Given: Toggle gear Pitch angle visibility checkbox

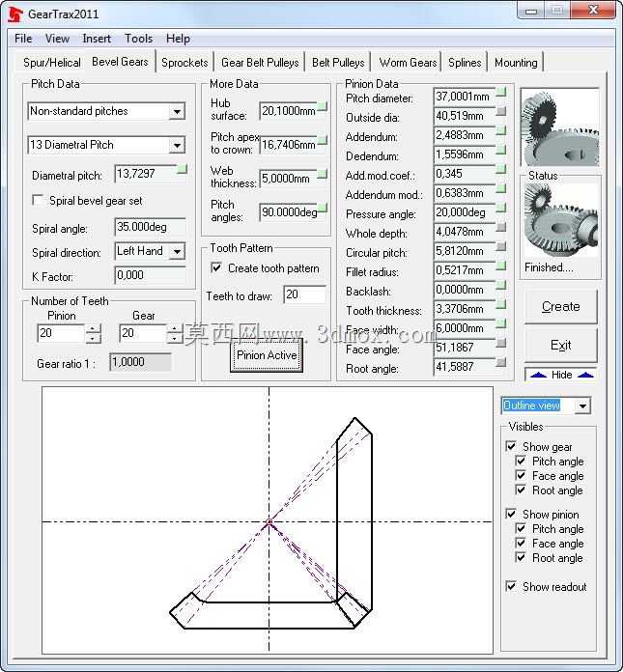Looking at the screenshot, I should coord(521,462).
